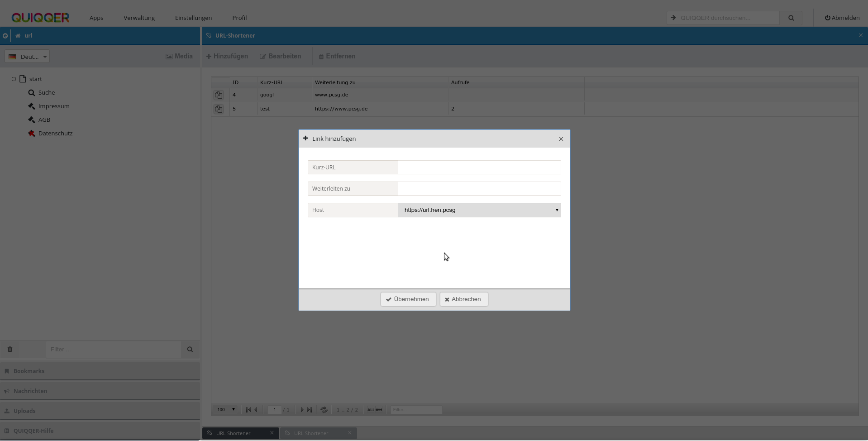Go to the last page of the table
Screen dimensions: 868x441
pos(310,410)
